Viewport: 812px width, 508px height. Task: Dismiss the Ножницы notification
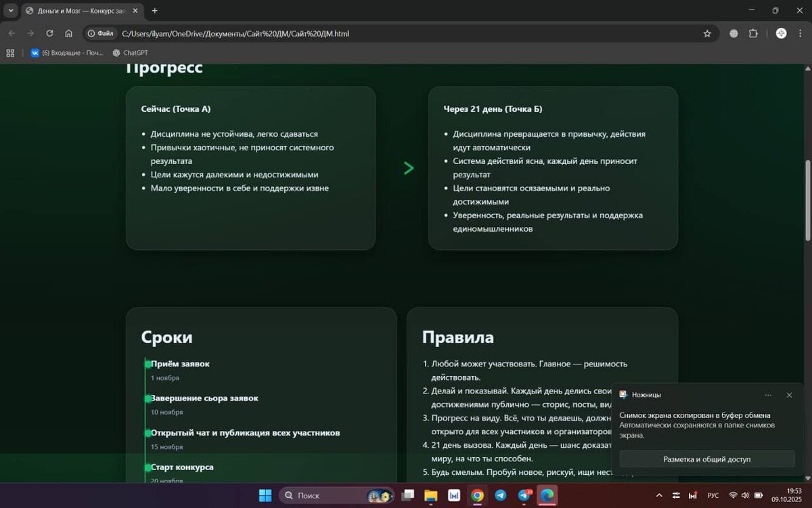[x=789, y=395]
